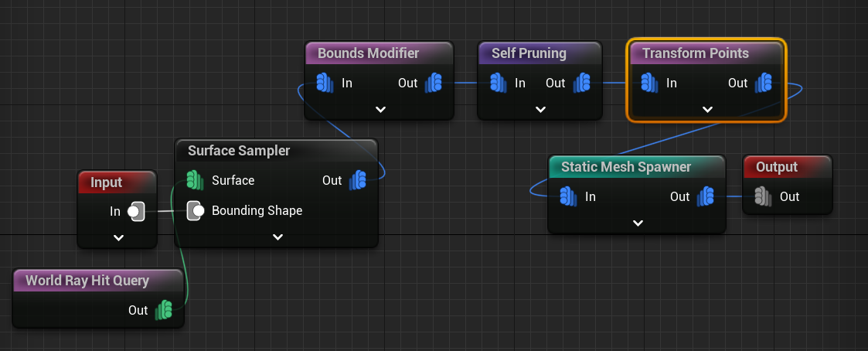
Task: Click the Static Mesh Spawner In pin
Action: (568, 196)
